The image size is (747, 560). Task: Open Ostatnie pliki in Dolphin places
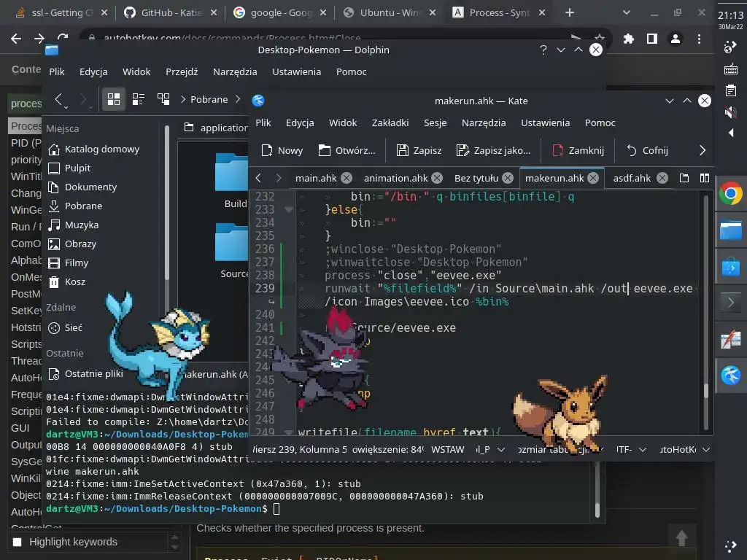click(86, 374)
